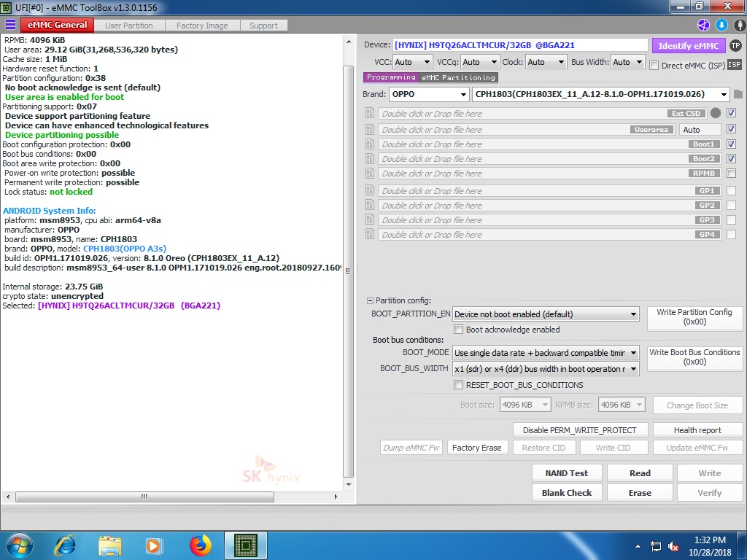Click file icon for GP2 row

(370, 205)
